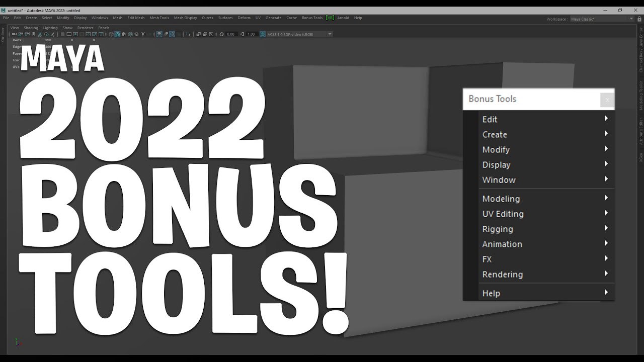Screen dimensions: 644x362
Task: Toggle Screen Space Ambient Occlusion icon
Action: [x=159, y=34]
